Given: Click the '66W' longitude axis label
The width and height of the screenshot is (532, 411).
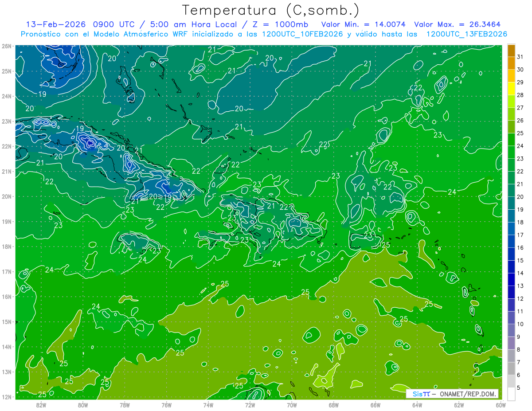Looking at the screenshot, I should 375,405.
